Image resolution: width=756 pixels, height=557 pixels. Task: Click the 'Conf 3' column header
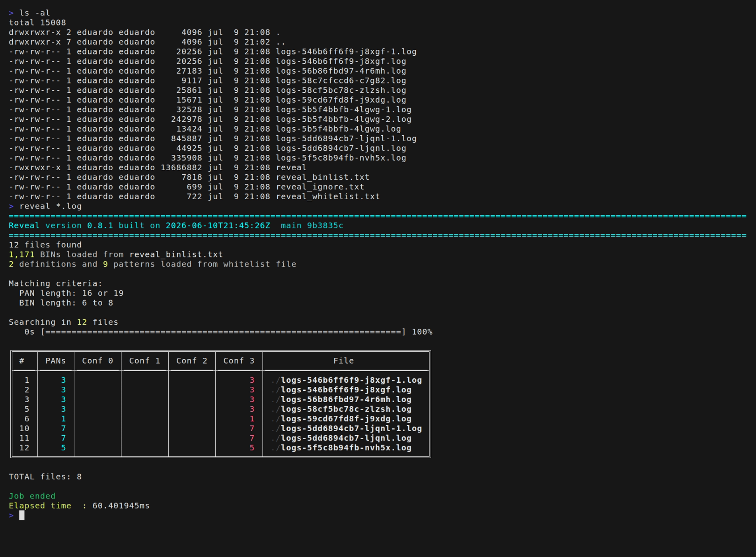pyautogui.click(x=239, y=361)
